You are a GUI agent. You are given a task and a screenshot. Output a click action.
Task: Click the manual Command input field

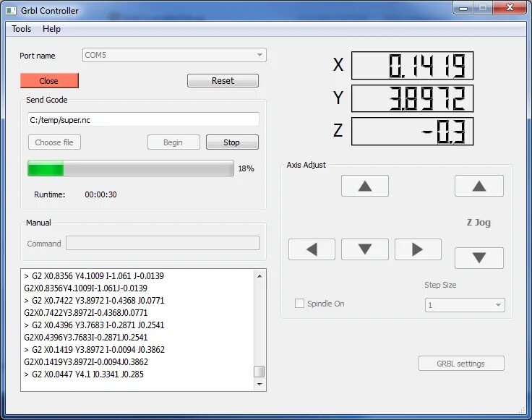point(163,243)
